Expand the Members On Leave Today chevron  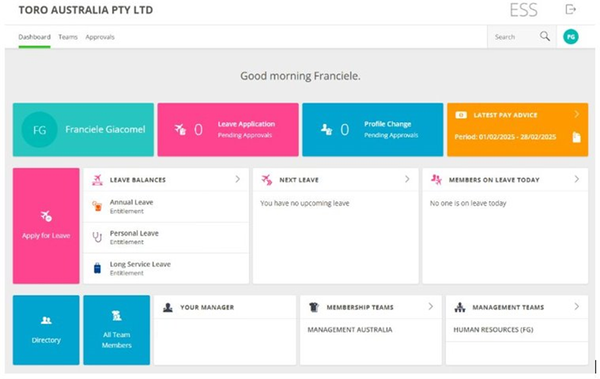click(x=577, y=179)
